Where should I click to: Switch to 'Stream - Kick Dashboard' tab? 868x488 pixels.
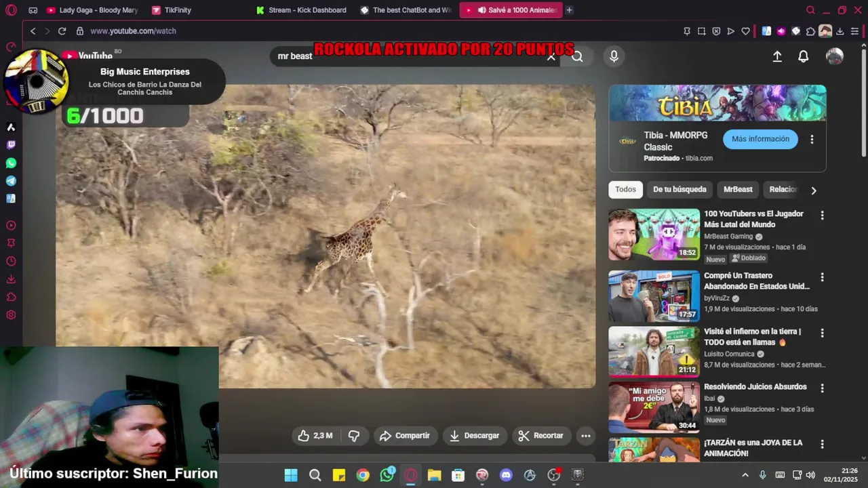click(x=301, y=10)
